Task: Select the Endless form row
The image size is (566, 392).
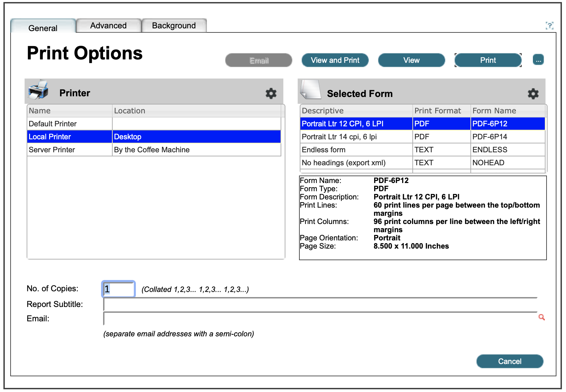Action: 323,150
